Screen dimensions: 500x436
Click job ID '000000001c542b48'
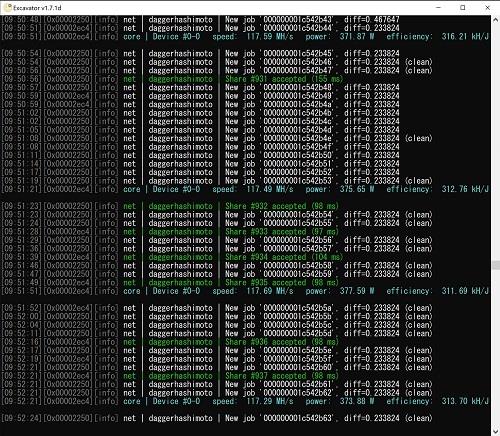tap(298, 87)
